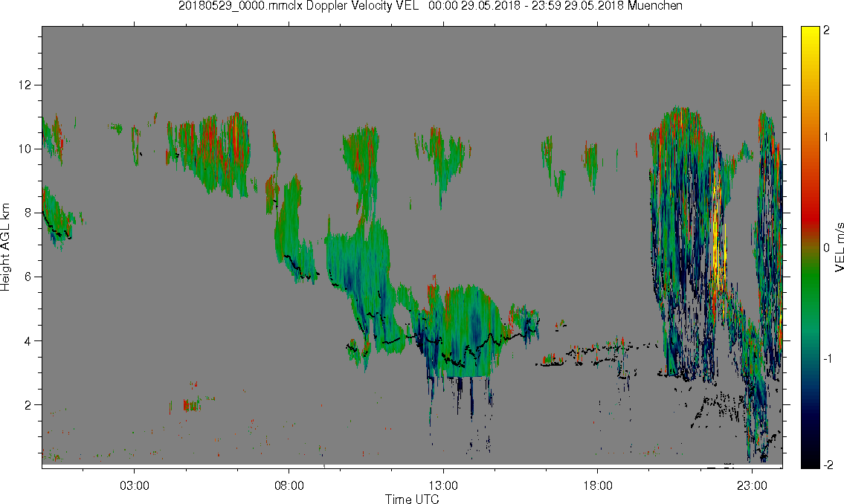This screenshot has height=504, width=844.
Task: Click the height axis label 6
Action: click(28, 277)
